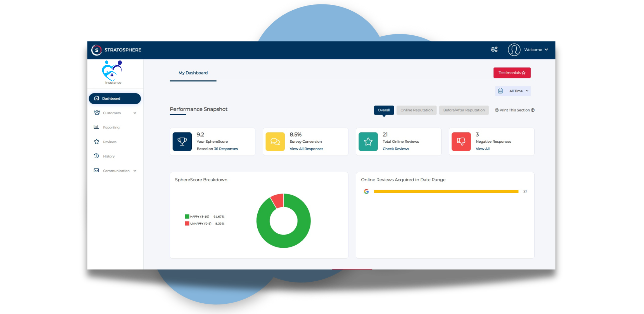
Task: Click the settings gears icon in header
Action: [x=494, y=49]
